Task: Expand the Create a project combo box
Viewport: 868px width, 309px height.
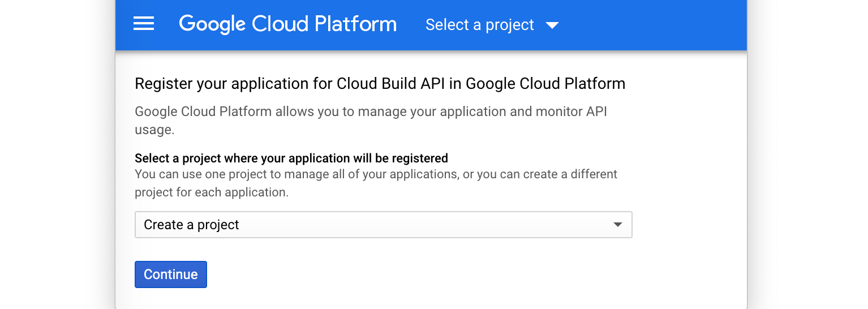Action: point(383,225)
